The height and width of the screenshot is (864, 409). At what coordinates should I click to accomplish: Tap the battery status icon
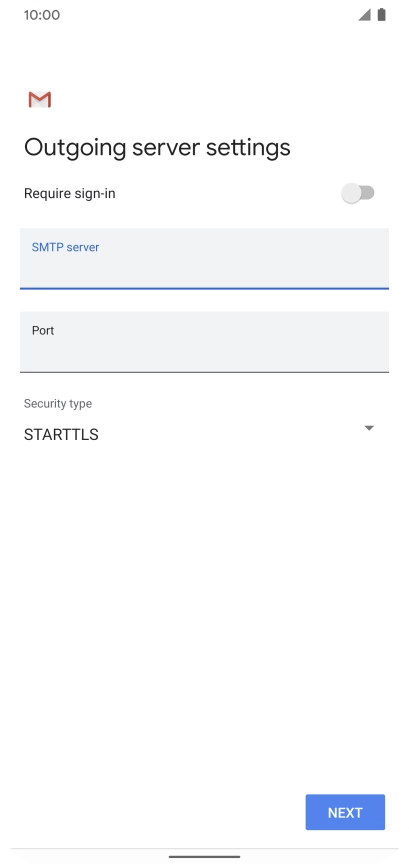(x=381, y=15)
